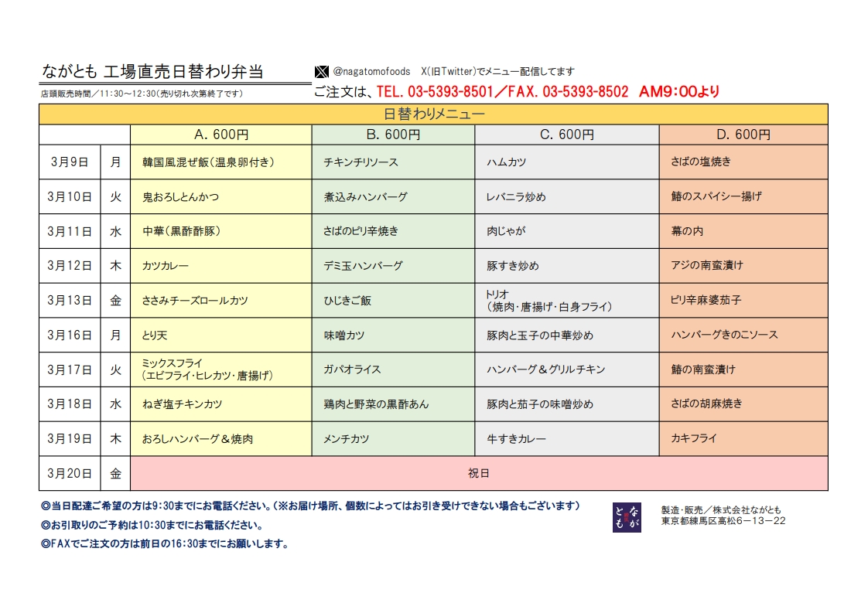Select the C. 600円 column header

point(567,135)
